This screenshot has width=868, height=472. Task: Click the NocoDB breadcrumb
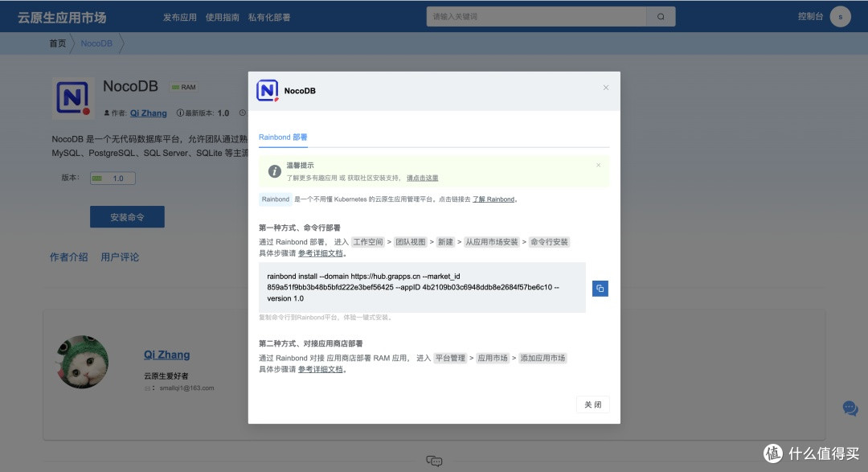[96, 43]
